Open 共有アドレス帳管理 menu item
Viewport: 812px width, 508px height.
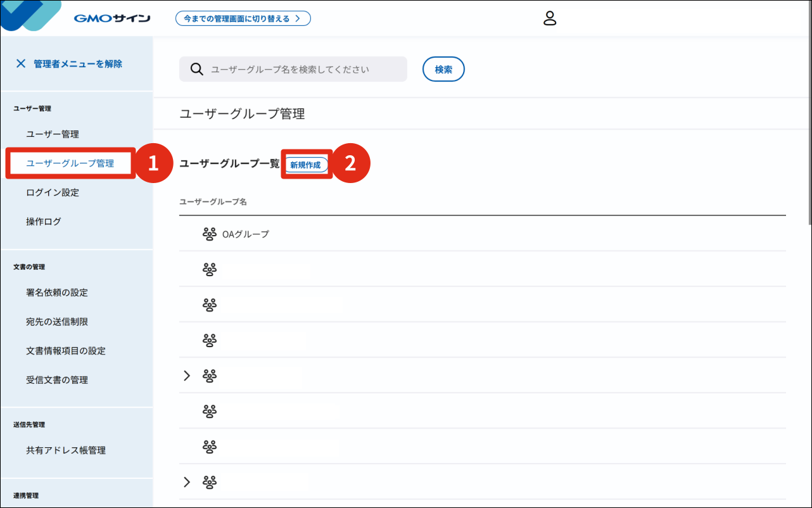[x=66, y=450]
